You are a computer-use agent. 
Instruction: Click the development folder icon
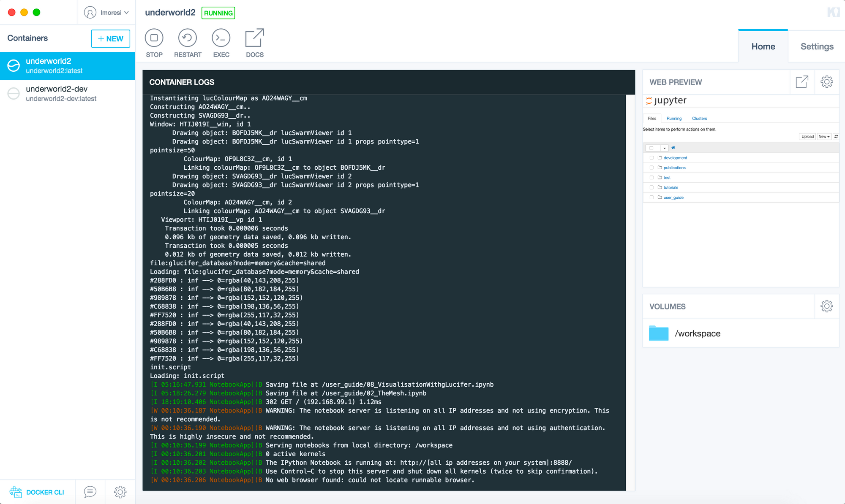click(660, 158)
